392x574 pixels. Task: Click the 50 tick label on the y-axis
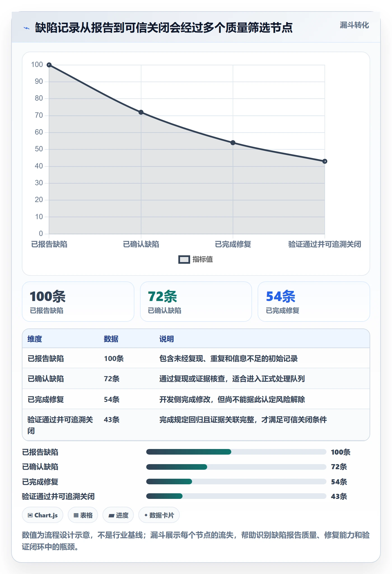point(39,149)
